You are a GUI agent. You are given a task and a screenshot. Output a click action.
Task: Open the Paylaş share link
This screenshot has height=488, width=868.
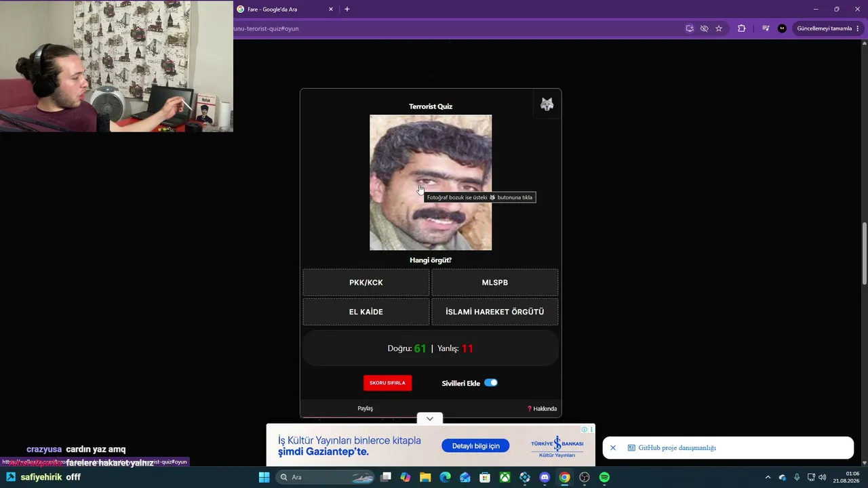point(366,409)
